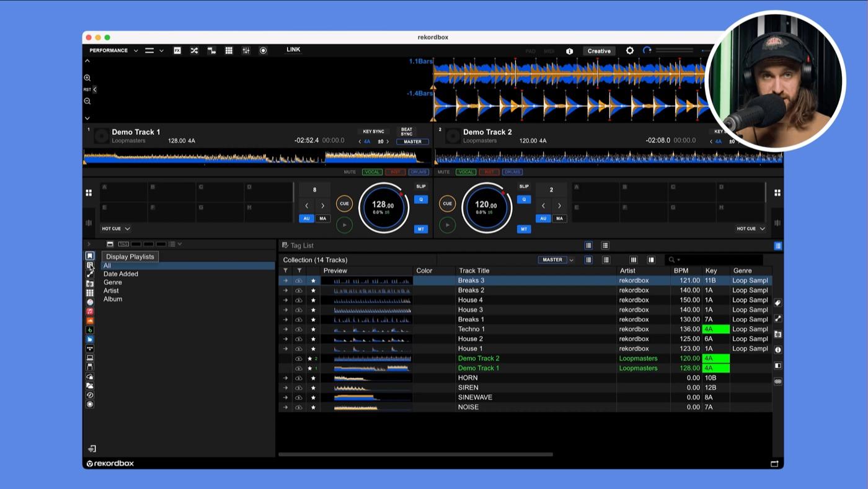Open the Histories sidebar icon
This screenshot has height=489, width=868.
coord(90,395)
